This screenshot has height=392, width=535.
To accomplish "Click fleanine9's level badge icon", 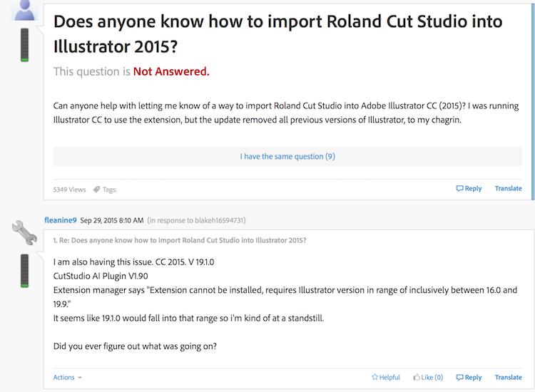I will [x=24, y=270].
